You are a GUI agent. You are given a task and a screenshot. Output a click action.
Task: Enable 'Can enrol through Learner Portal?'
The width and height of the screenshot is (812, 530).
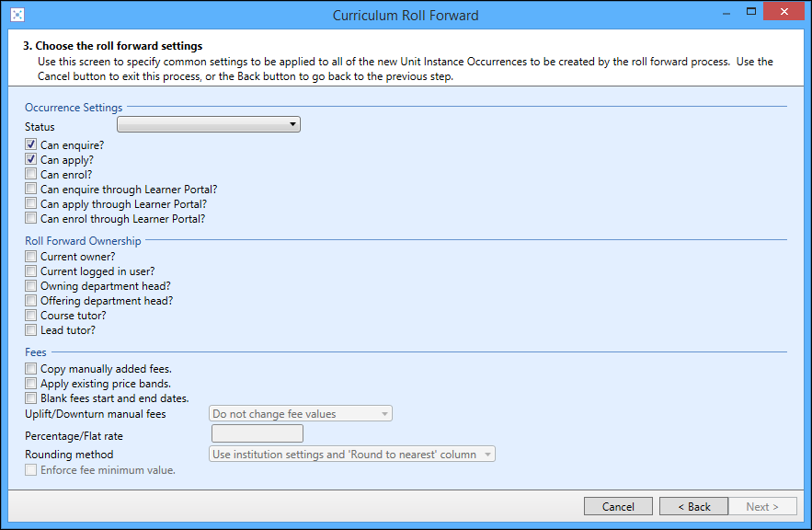(30, 218)
